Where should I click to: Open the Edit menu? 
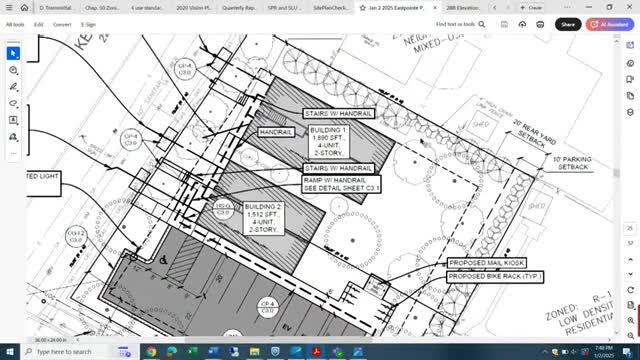click(x=39, y=24)
